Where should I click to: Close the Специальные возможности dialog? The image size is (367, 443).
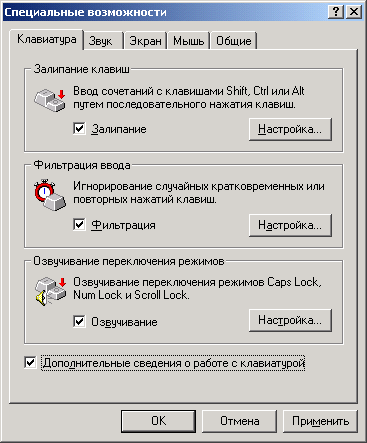pyautogui.click(x=354, y=12)
